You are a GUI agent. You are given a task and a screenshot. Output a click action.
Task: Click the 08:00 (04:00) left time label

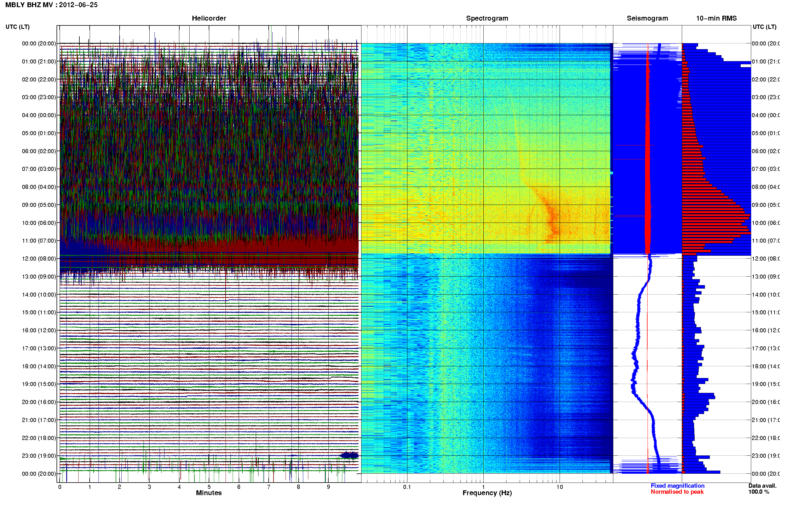click(39, 187)
